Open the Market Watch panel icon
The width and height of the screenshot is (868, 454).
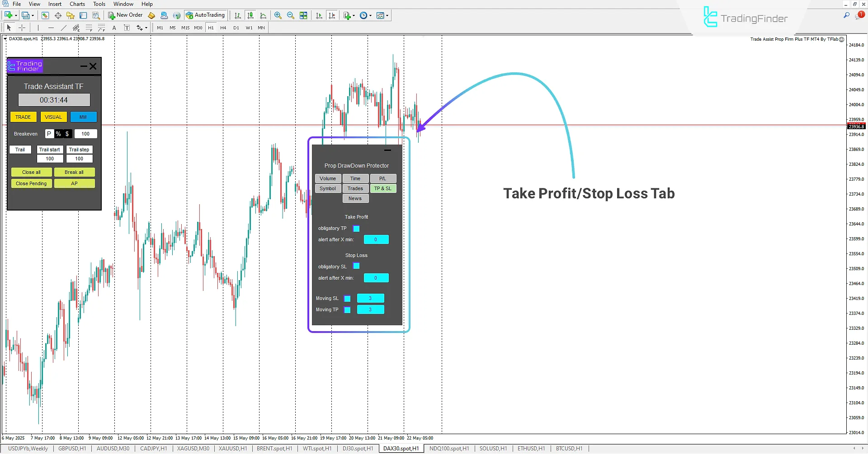(x=45, y=15)
